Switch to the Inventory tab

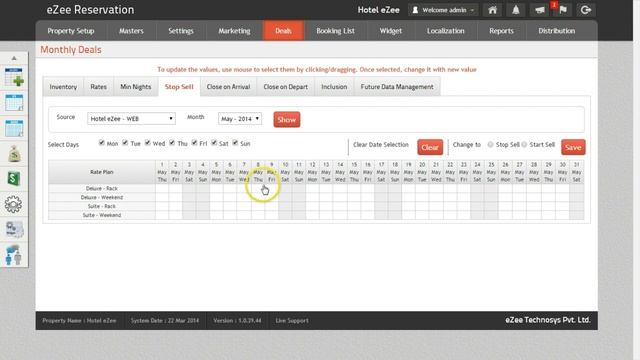[x=63, y=87]
